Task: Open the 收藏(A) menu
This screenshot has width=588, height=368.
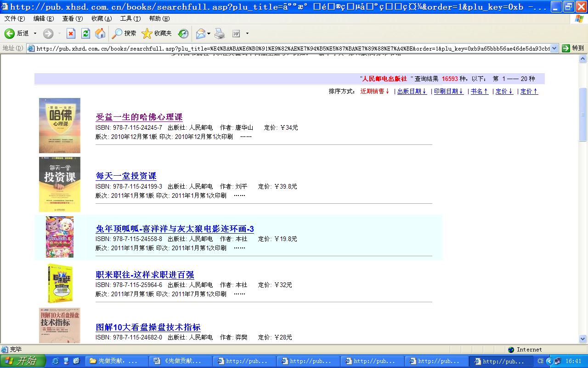Action: 102,18
